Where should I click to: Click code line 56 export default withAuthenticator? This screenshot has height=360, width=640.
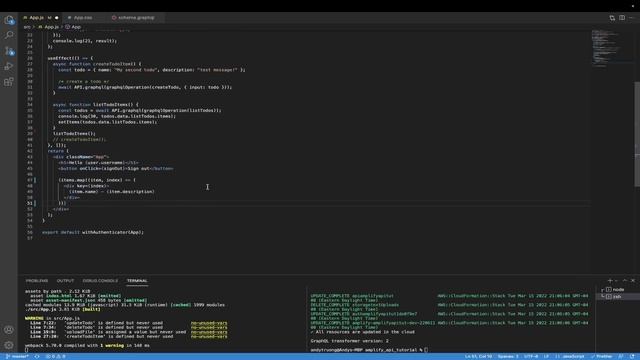tap(93, 232)
